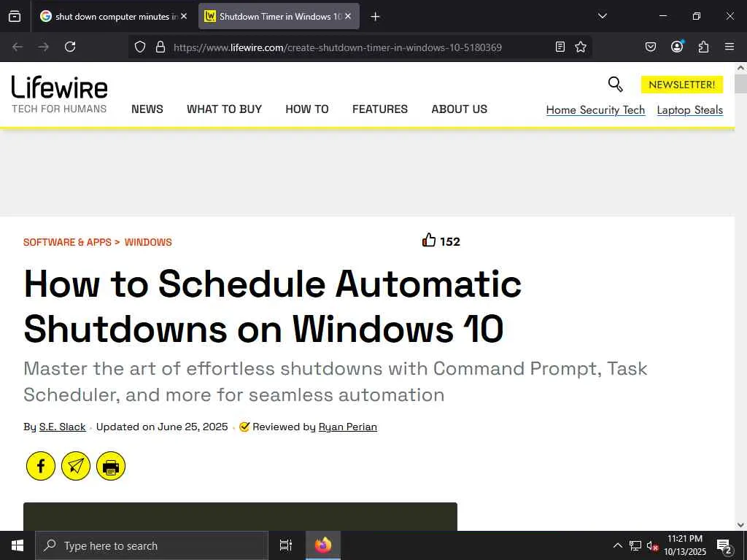Open the WINDOWS breadcrumb link
Viewport: 747px width, 560px height.
click(x=148, y=242)
